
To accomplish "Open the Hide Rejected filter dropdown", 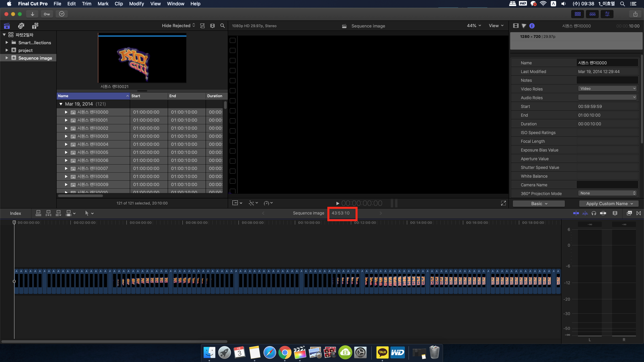I will click(178, 26).
